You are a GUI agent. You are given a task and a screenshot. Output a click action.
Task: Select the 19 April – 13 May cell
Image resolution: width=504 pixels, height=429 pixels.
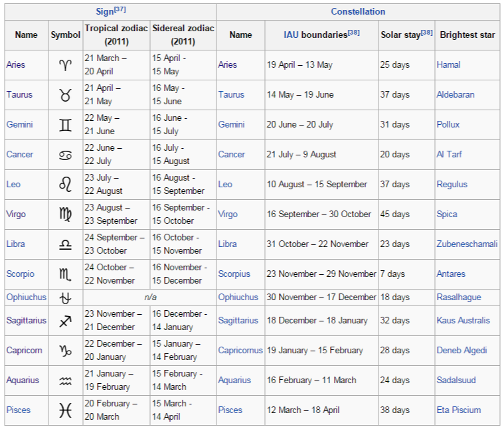(321, 65)
